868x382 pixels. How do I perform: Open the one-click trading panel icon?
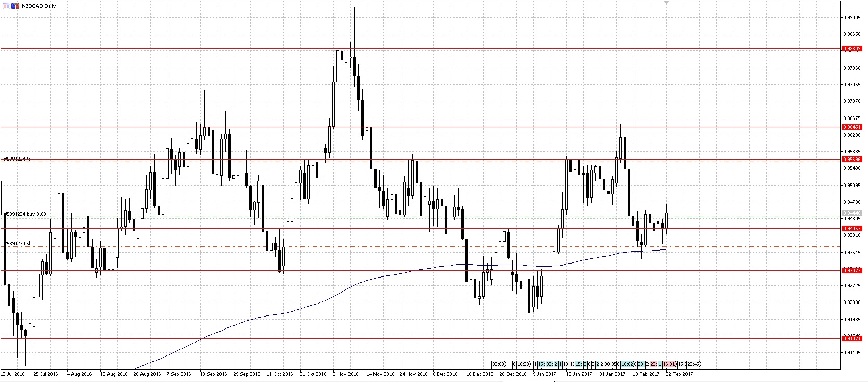click(x=6, y=6)
